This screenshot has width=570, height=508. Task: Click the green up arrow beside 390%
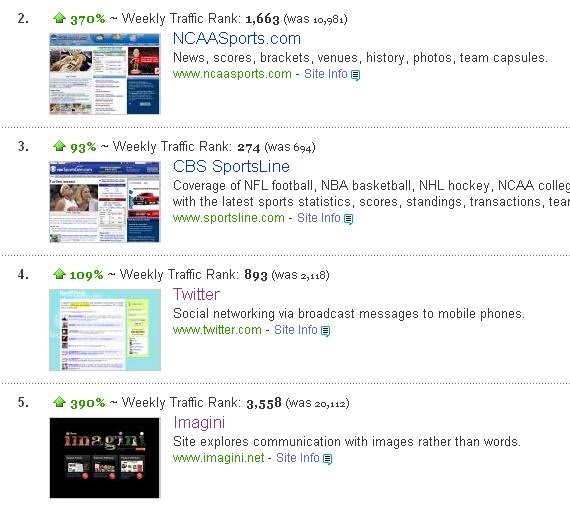pos(59,402)
